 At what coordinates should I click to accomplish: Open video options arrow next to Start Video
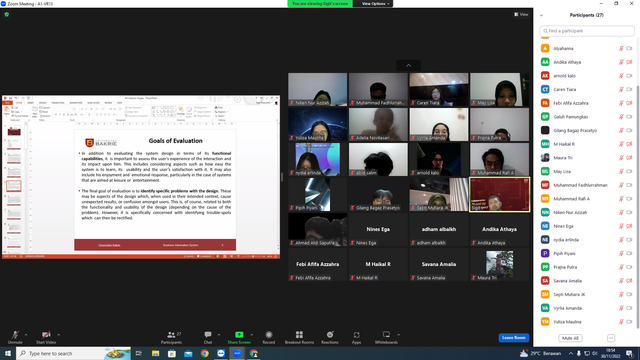coord(58,335)
